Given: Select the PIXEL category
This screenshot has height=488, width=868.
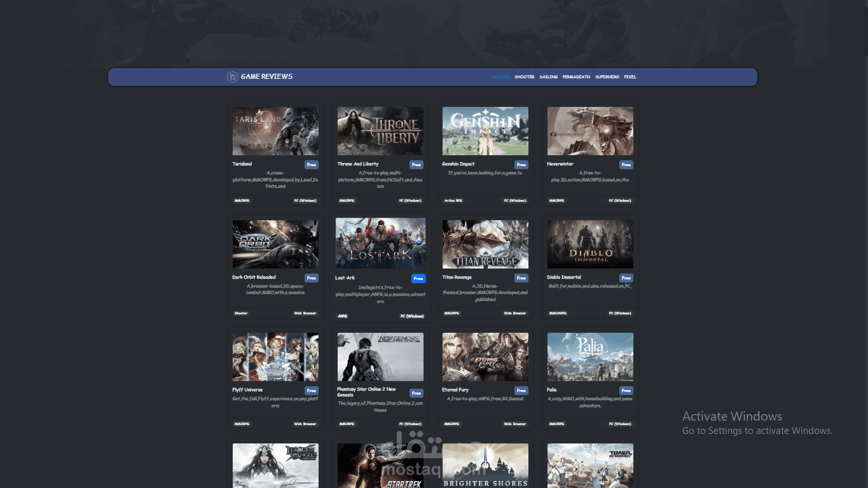Looking at the screenshot, I should click(630, 76).
